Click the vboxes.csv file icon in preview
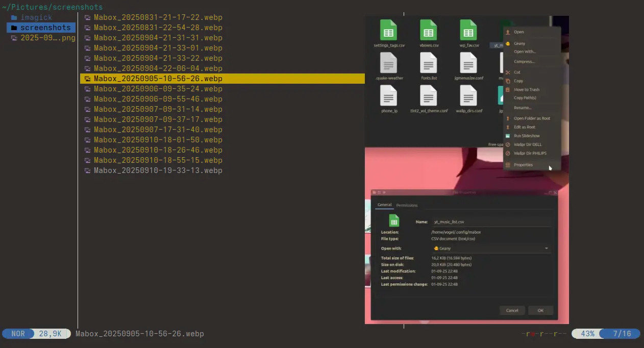This screenshot has width=644, height=348. point(428,30)
